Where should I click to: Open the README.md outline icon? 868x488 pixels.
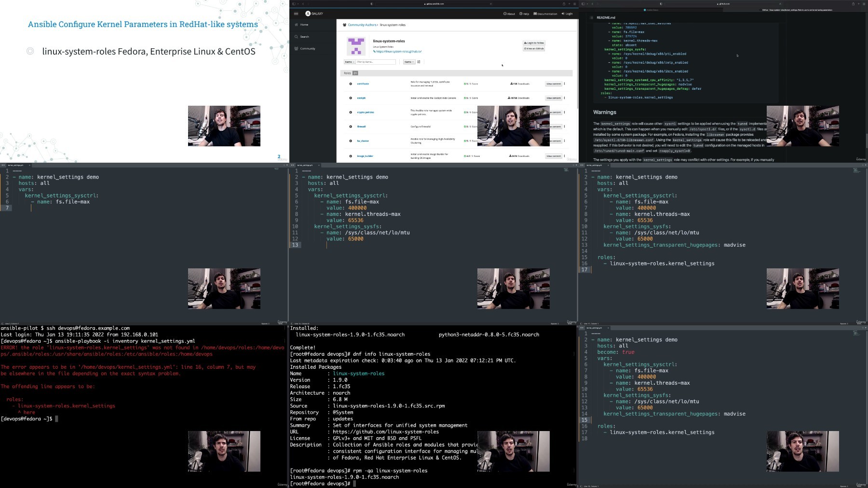coord(591,17)
